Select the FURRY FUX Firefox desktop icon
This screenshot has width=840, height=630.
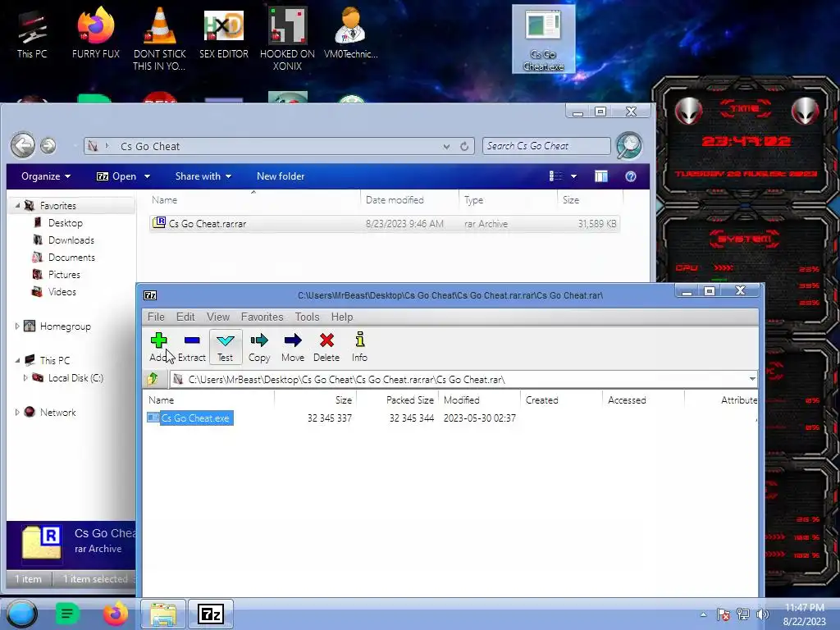(96, 33)
